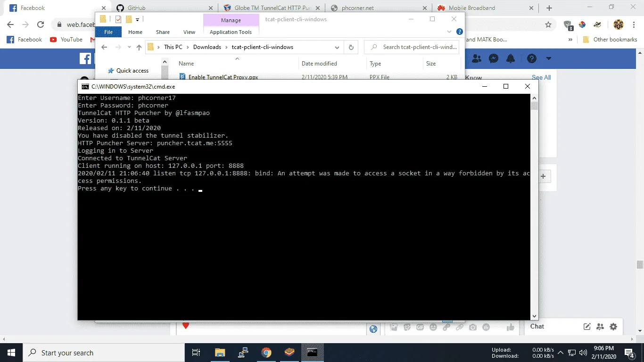Open the Other bookmarks folder
Screen dimensions: 644x362
pos(610,40)
